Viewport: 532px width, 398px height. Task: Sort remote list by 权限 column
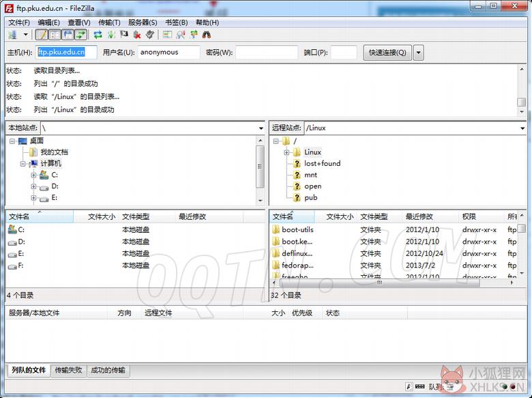point(482,216)
